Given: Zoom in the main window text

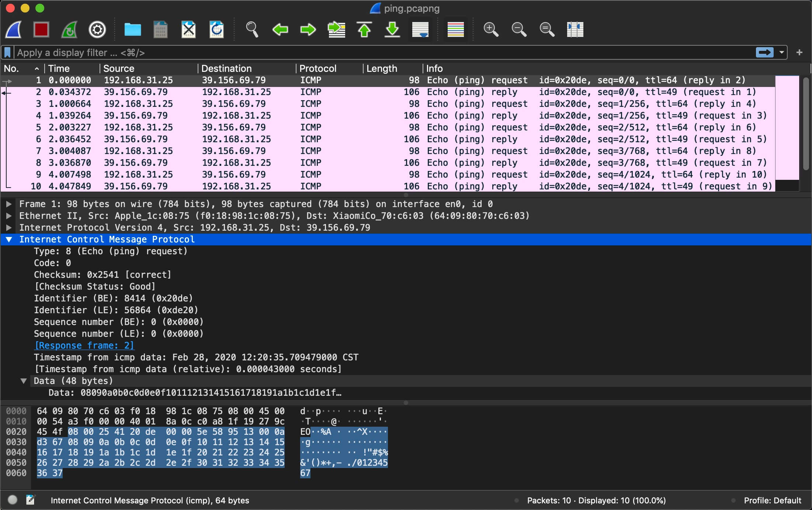Looking at the screenshot, I should coord(491,29).
